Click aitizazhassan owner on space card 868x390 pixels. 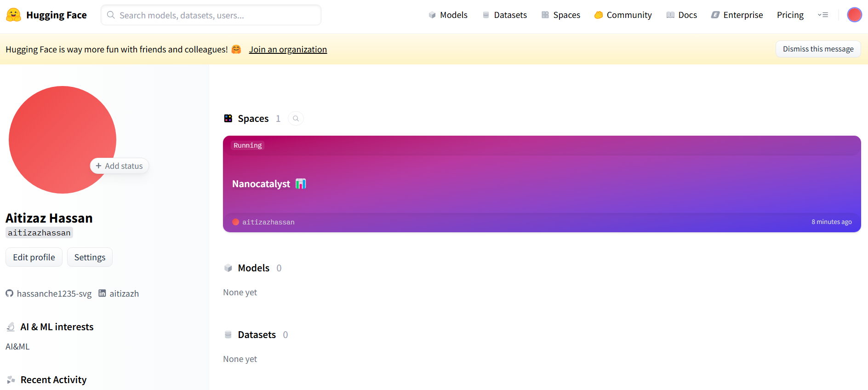coord(268,222)
